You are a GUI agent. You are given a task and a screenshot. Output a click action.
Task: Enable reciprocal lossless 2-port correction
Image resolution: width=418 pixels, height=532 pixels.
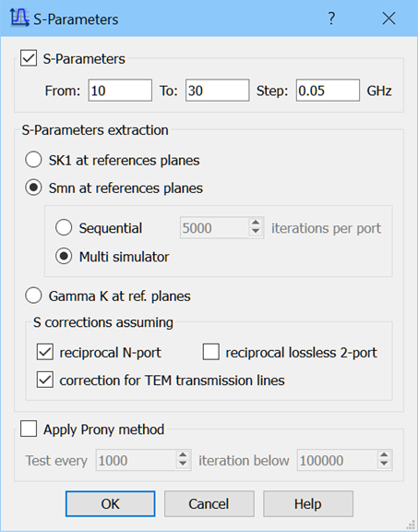[211, 352]
